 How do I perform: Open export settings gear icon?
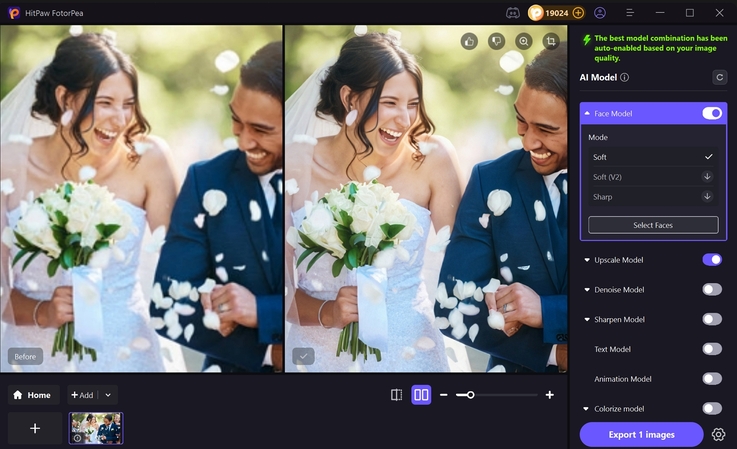point(718,434)
